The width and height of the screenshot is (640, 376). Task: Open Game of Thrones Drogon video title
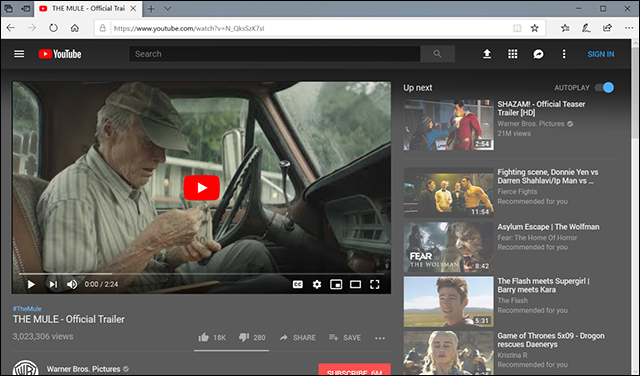coord(551,340)
